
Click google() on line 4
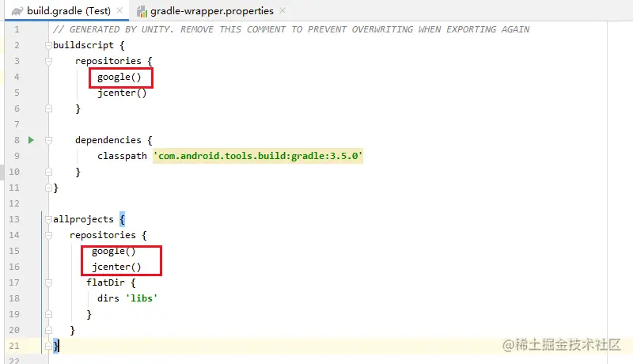(119, 77)
